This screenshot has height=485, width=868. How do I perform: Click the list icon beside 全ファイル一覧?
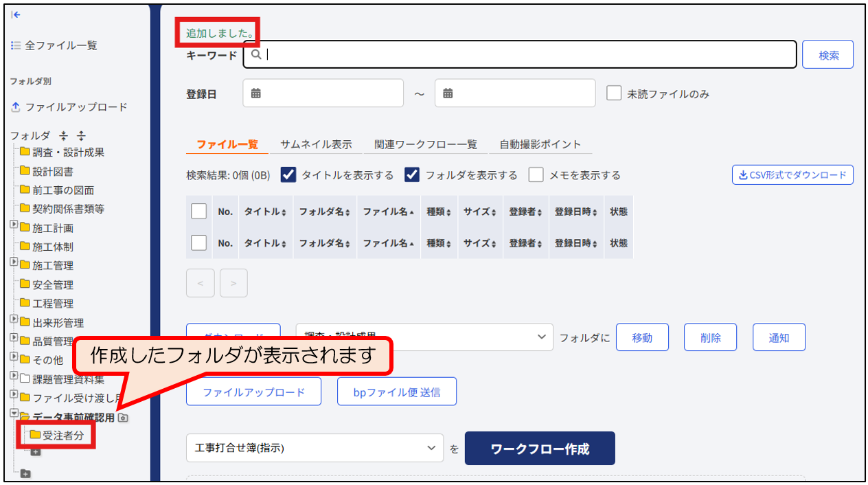tap(16, 45)
